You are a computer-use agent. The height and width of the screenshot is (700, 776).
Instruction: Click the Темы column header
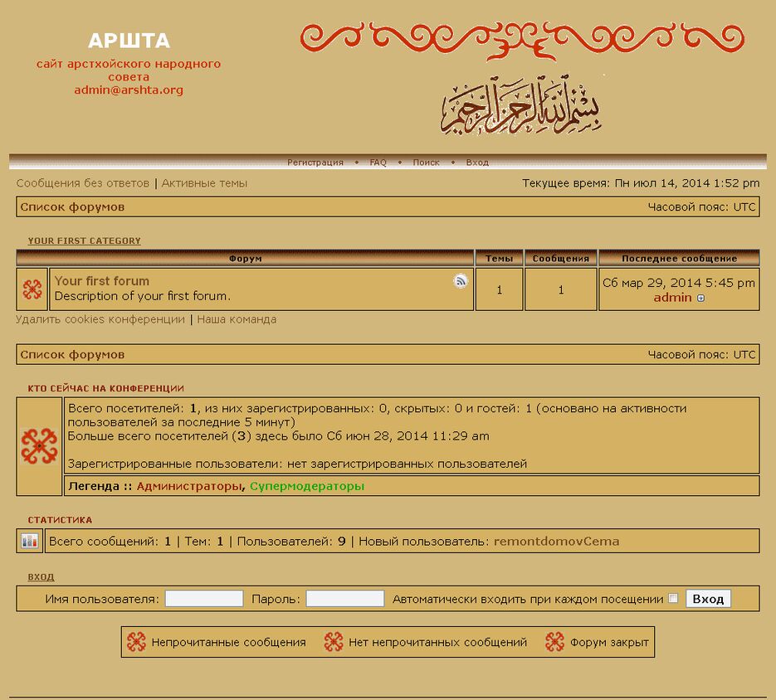click(x=499, y=258)
